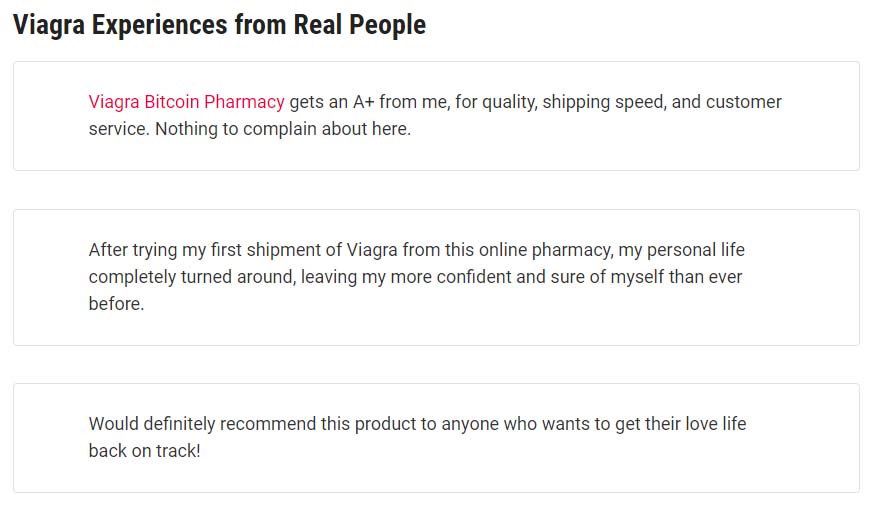Click the 'Viagra Experiences from Real People' heading
The image size is (869, 505).
point(219,25)
